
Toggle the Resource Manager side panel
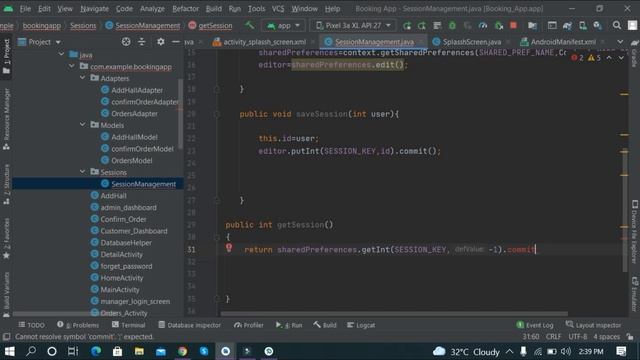pos(6,119)
